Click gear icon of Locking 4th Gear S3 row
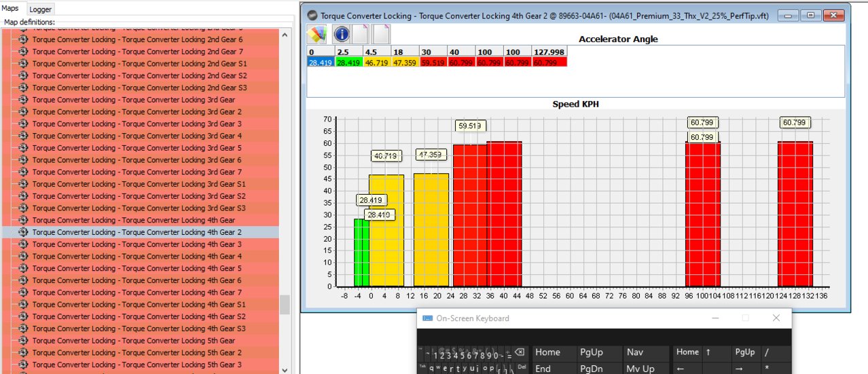868x374 pixels. pyautogui.click(x=24, y=329)
